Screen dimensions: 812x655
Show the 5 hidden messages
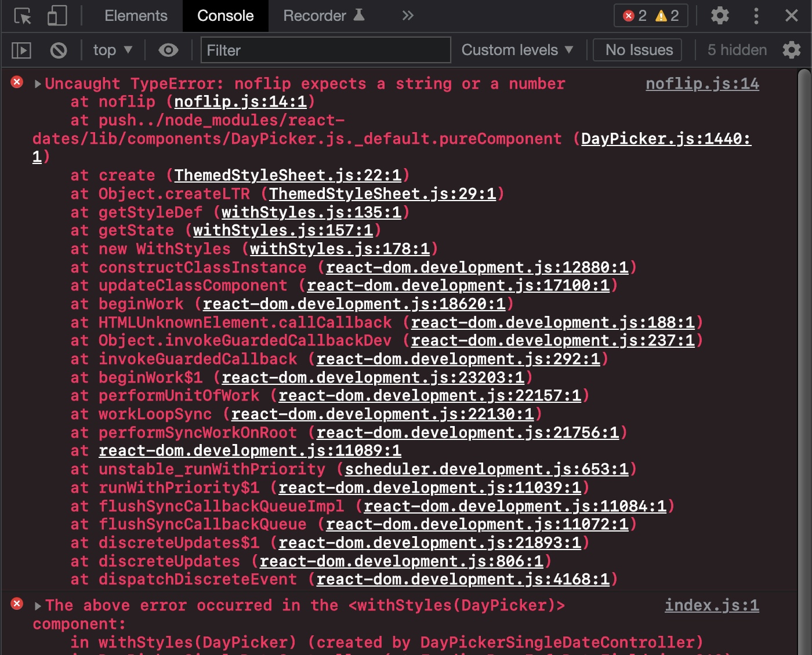point(735,50)
